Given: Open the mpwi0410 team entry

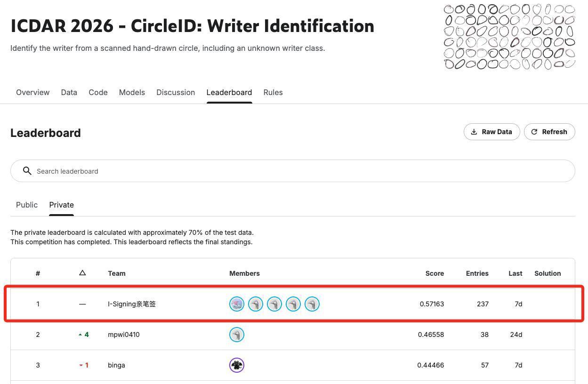Looking at the screenshot, I should pyautogui.click(x=124, y=335).
